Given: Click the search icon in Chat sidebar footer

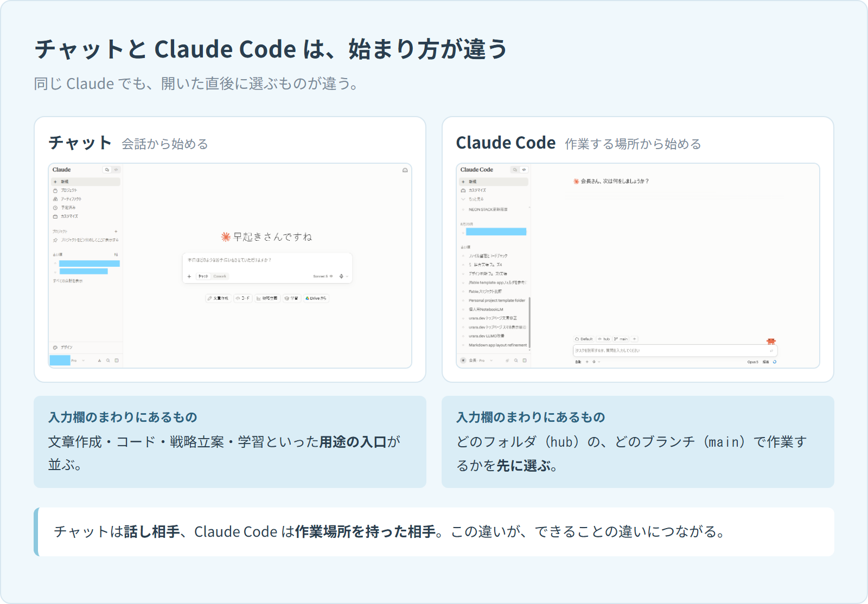Looking at the screenshot, I should pos(108,361).
